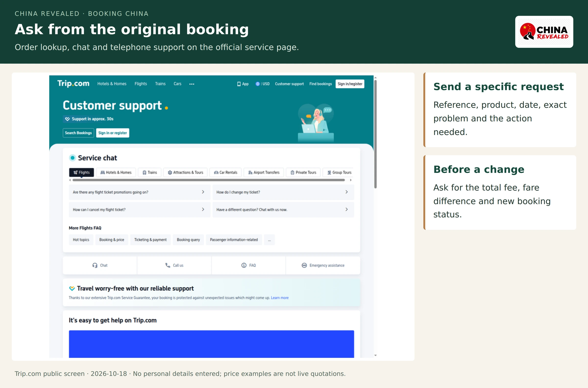The height and width of the screenshot is (388, 588).
Task: Click the Call us phone icon
Action: pyautogui.click(x=168, y=265)
